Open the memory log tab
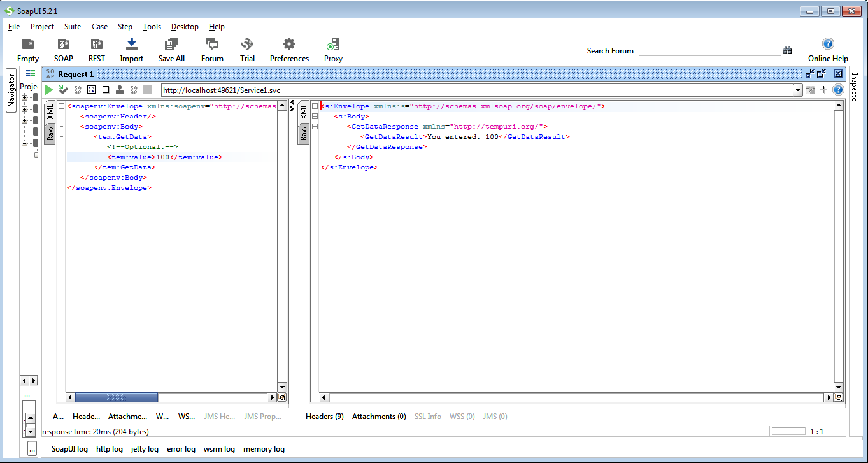The width and height of the screenshot is (868, 463). tap(264, 449)
